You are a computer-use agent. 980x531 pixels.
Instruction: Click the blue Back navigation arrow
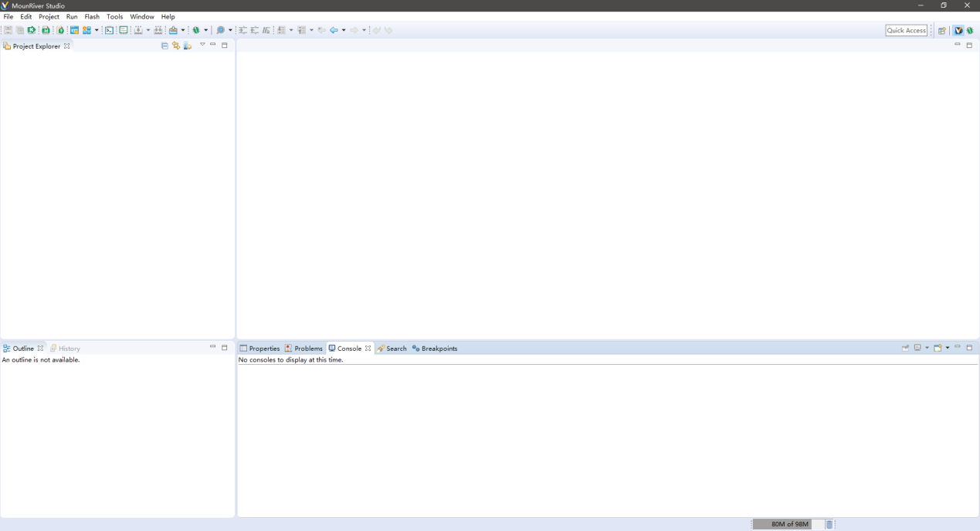point(334,30)
